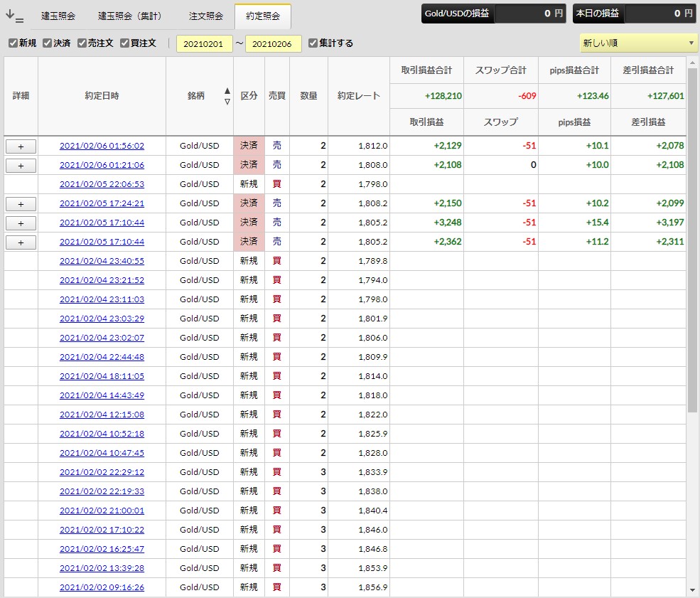Viewport: 700px width, 598px height.
Task: Open trade link 2021/02/02 16:25:47
Action: (x=102, y=549)
